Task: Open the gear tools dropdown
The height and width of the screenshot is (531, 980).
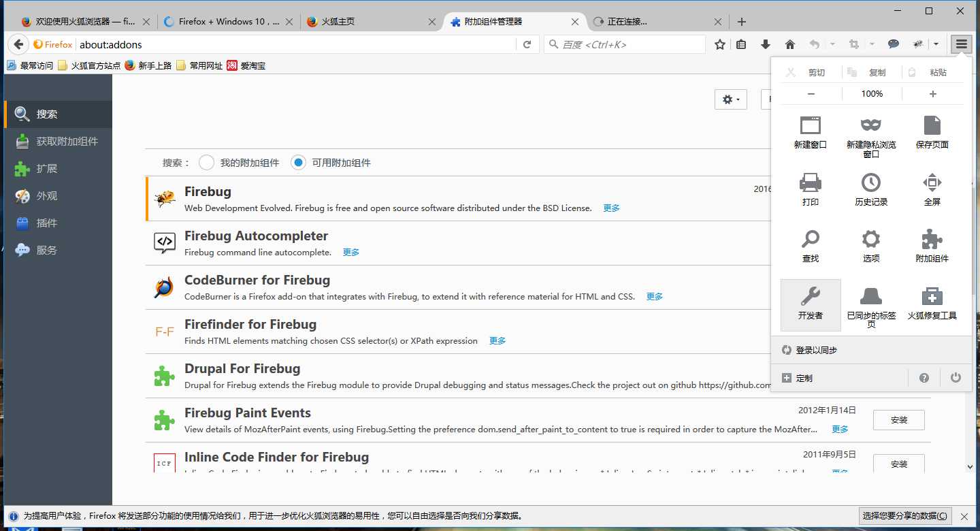Action: tap(731, 99)
